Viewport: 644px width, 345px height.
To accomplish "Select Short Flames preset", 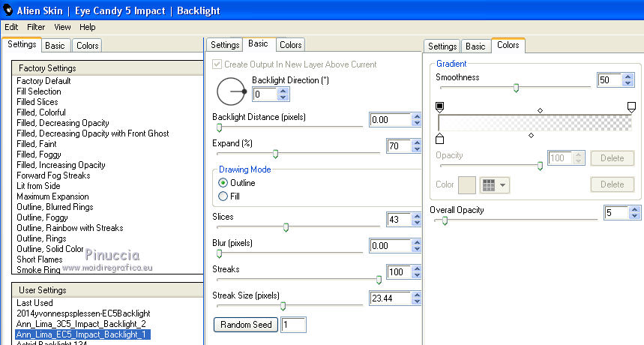I will [x=40, y=259].
